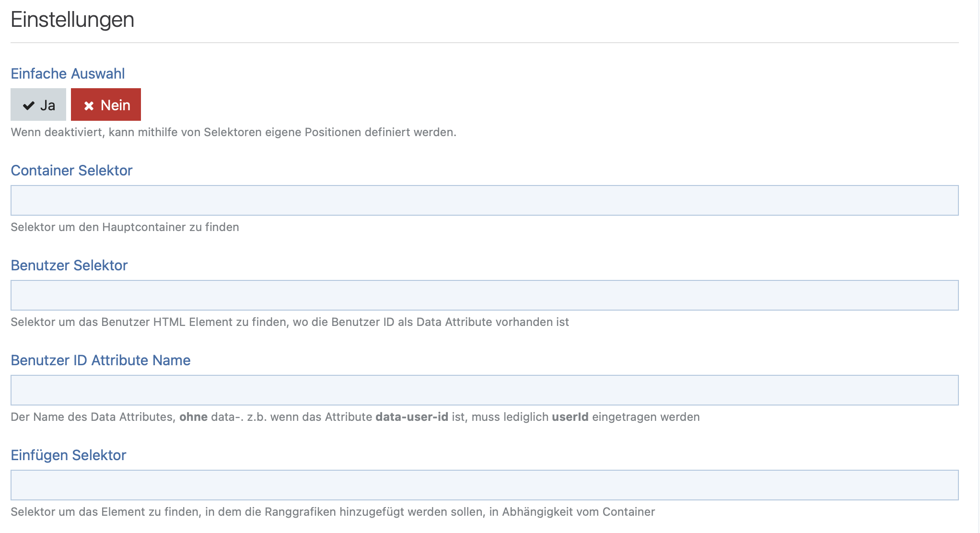Click the bold data-user-id text
The image size is (980, 533).
tap(411, 417)
